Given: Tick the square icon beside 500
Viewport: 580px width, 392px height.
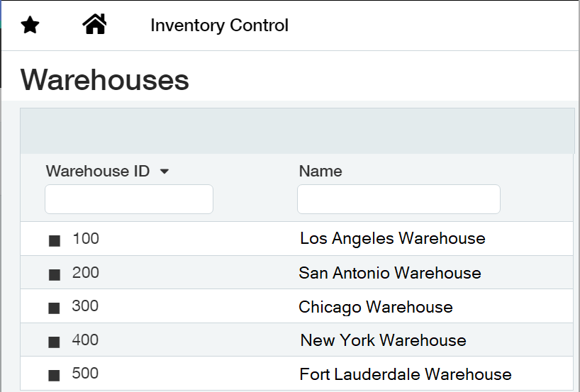Looking at the screenshot, I should point(54,376).
